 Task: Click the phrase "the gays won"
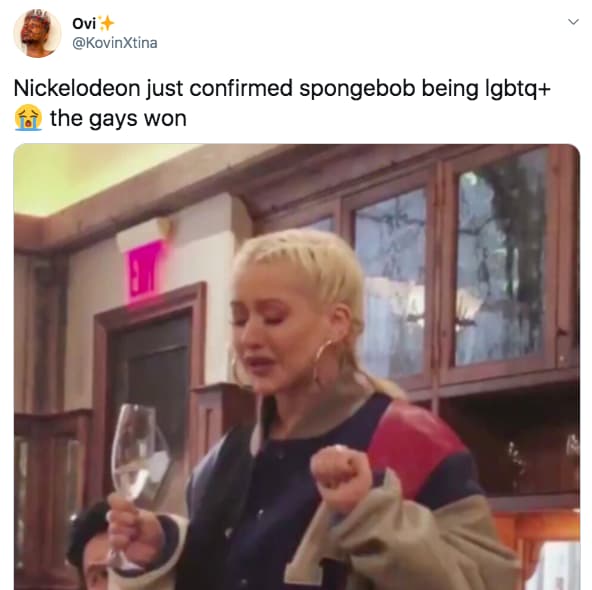(x=118, y=119)
